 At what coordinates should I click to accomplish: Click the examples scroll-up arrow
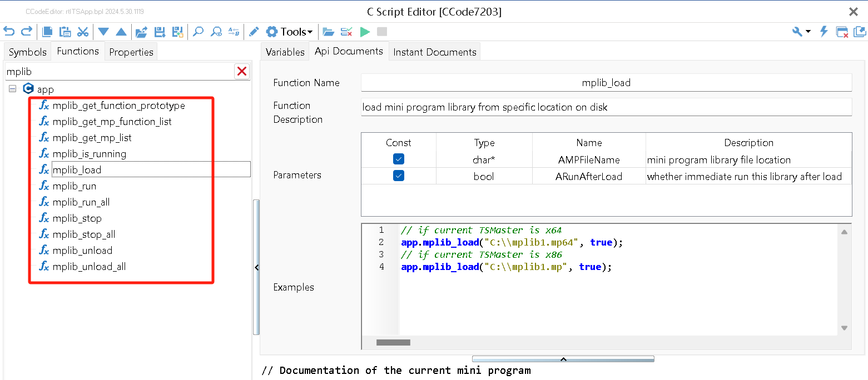coord(844,232)
